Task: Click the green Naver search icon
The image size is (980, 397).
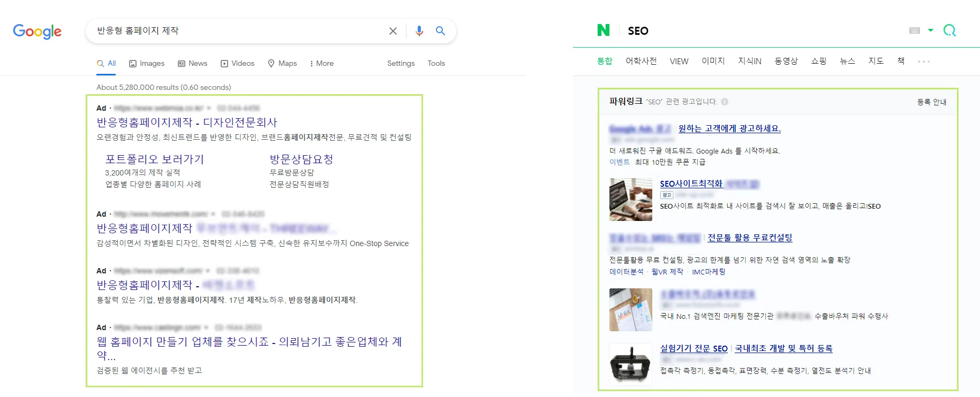Action: click(x=949, y=30)
